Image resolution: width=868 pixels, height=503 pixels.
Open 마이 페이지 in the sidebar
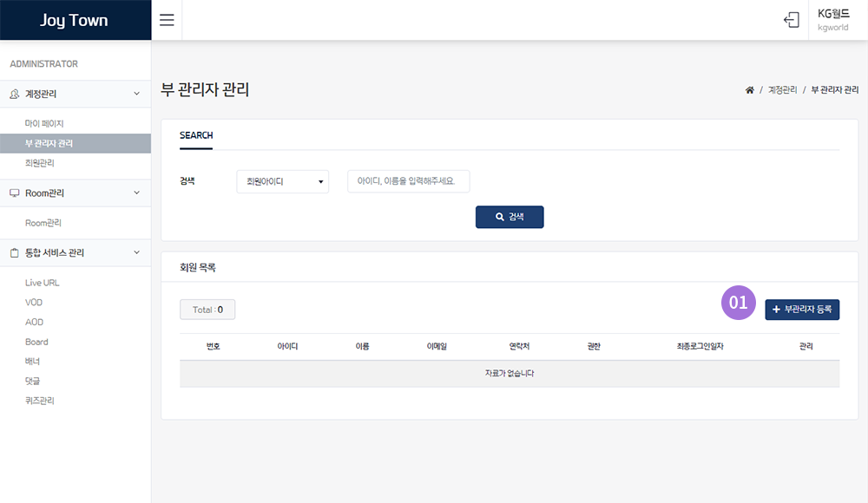pos(44,124)
